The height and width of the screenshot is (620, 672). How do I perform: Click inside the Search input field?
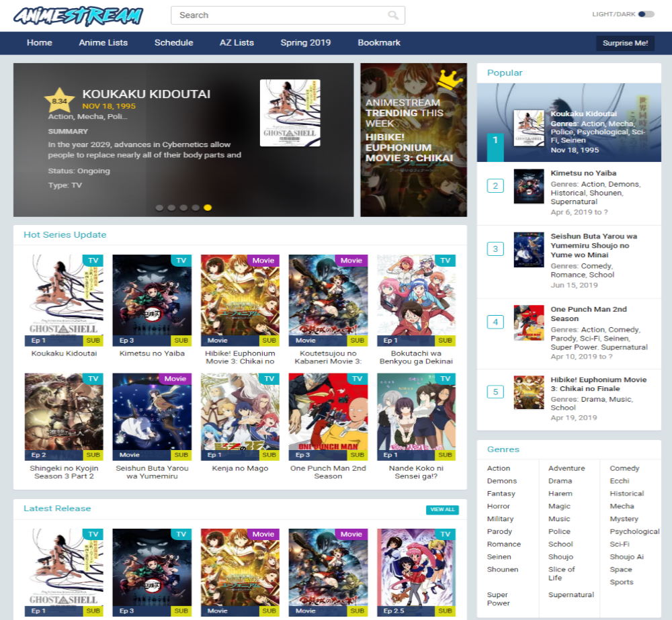tap(288, 15)
